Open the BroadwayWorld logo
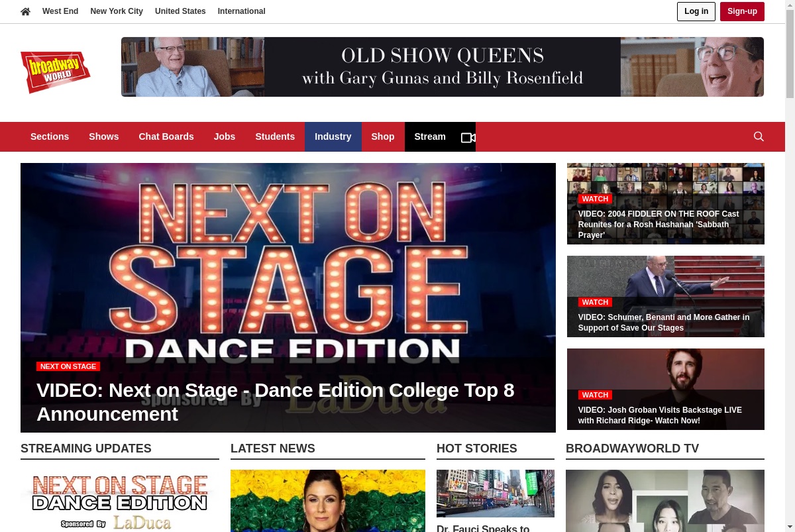The height and width of the screenshot is (532, 795). [55, 72]
